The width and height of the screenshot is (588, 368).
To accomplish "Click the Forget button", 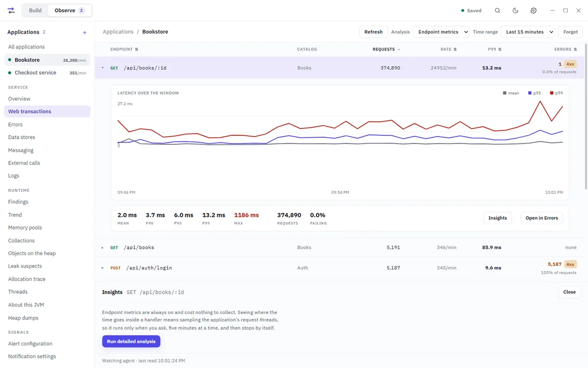I will point(570,32).
